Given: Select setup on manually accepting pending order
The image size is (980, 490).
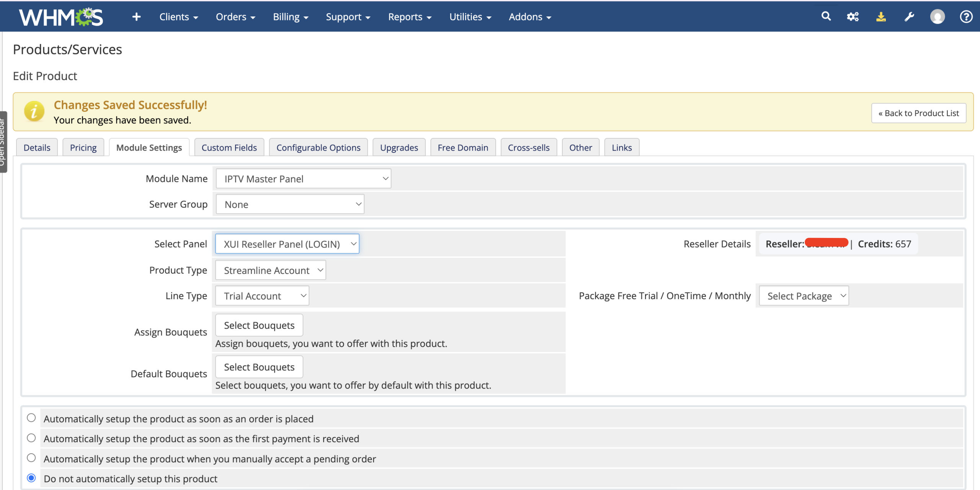Looking at the screenshot, I should (x=31, y=458).
